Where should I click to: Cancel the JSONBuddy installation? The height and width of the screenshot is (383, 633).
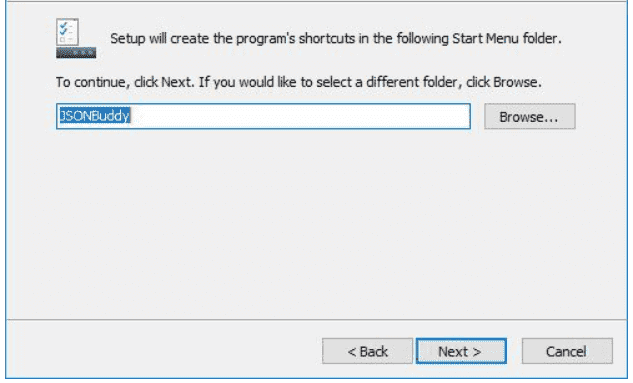[x=567, y=351]
